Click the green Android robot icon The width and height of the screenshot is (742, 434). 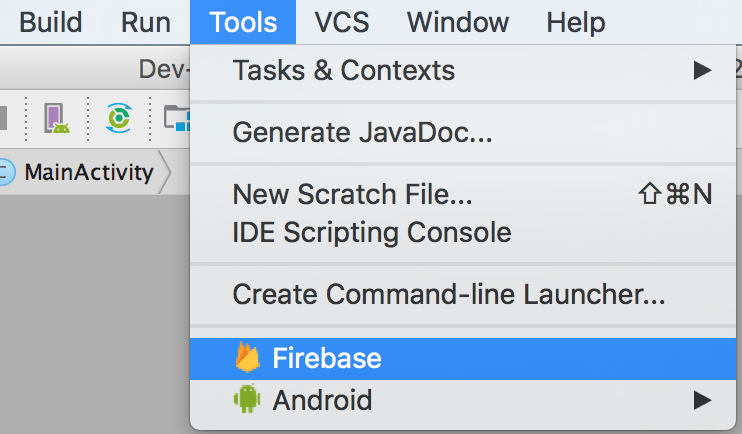coord(247,399)
